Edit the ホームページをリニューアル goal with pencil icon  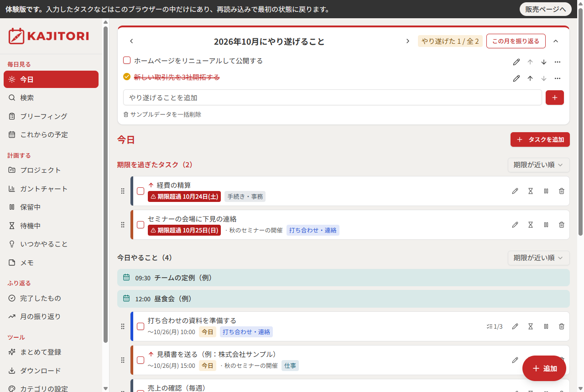[516, 62]
